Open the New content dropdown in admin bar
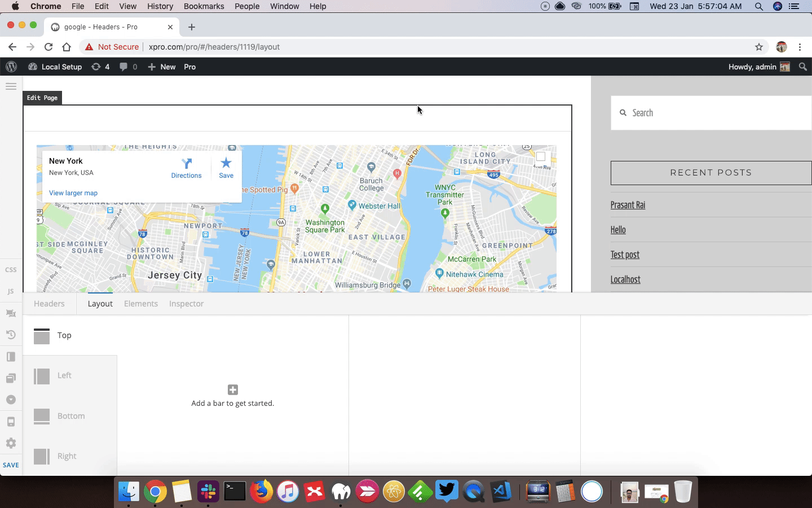 click(x=162, y=67)
